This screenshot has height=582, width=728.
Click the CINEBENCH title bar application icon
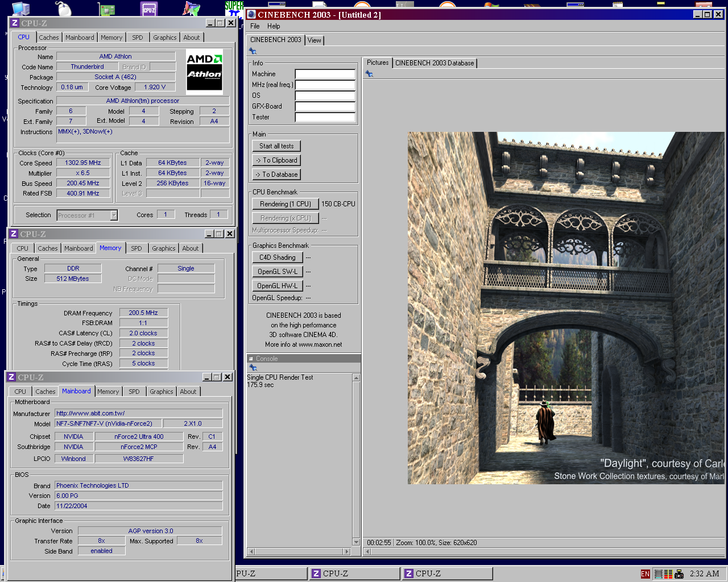[x=251, y=15]
